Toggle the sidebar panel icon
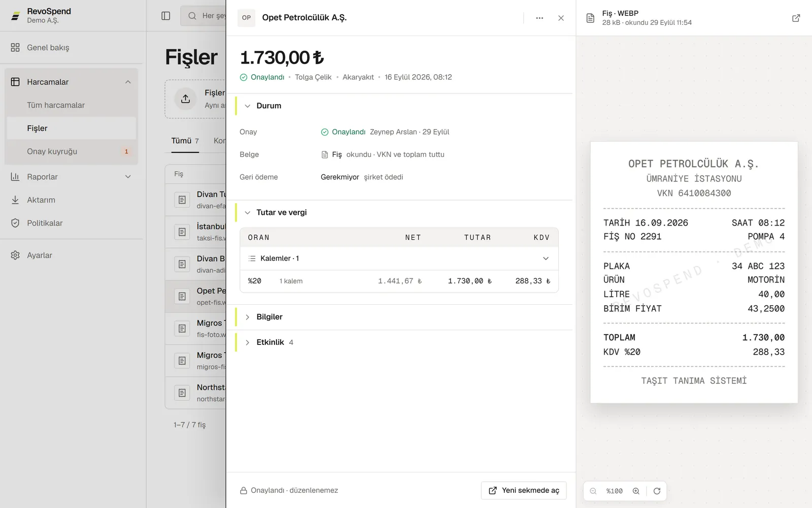 (165, 16)
